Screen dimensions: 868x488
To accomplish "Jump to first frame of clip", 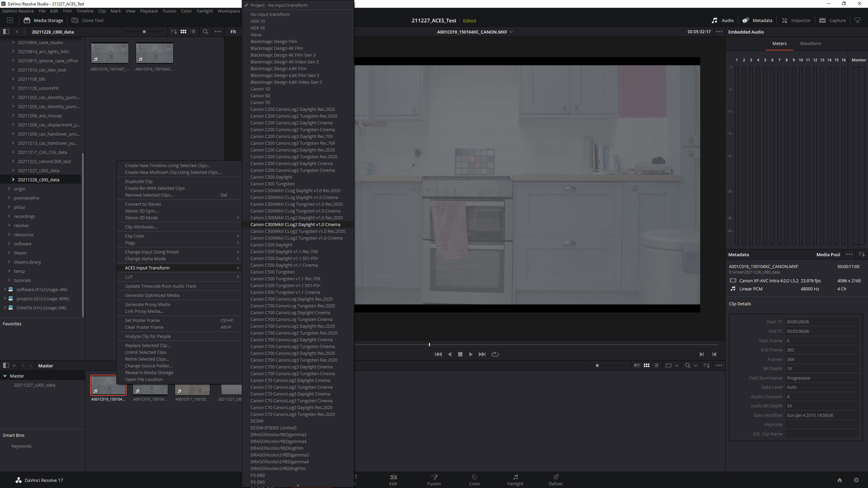I will coord(438,354).
